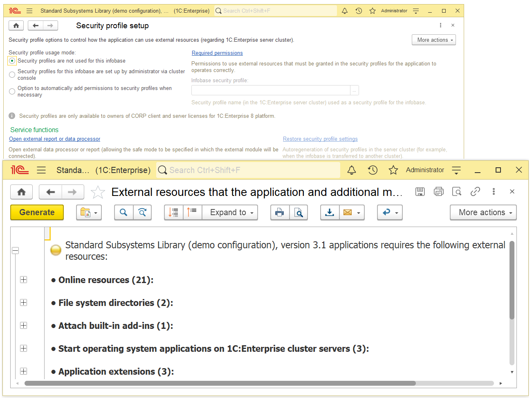The height and width of the screenshot is (398, 532).
Task: Expand Application extensions (3) group
Action: [24, 371]
